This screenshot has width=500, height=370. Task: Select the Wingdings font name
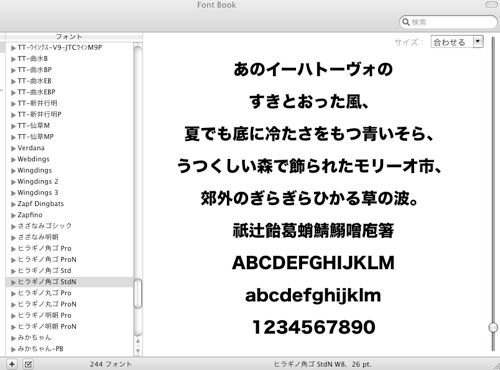tap(35, 170)
